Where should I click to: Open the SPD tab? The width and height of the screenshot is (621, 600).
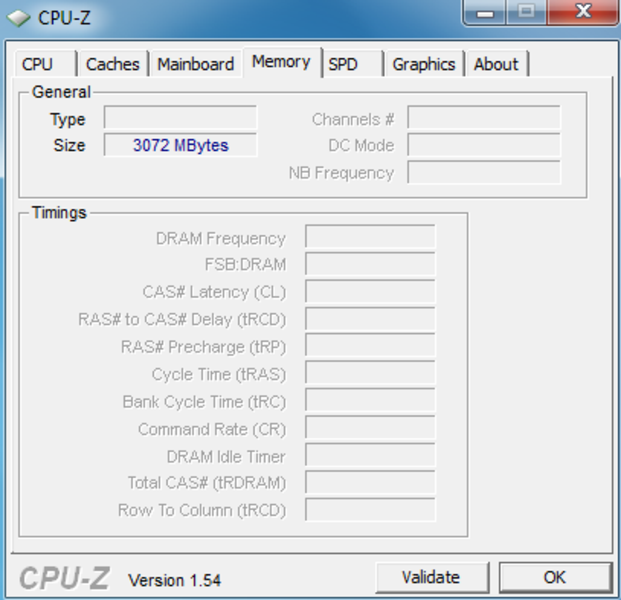click(x=352, y=64)
